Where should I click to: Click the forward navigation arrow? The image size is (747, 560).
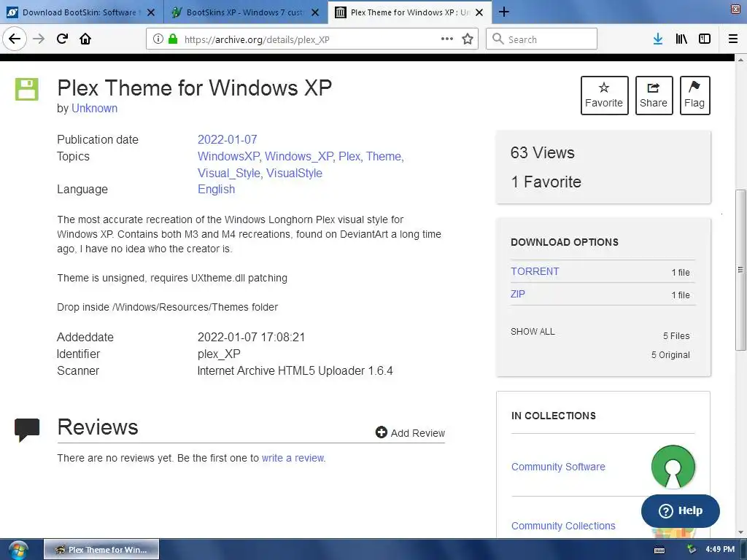point(39,39)
